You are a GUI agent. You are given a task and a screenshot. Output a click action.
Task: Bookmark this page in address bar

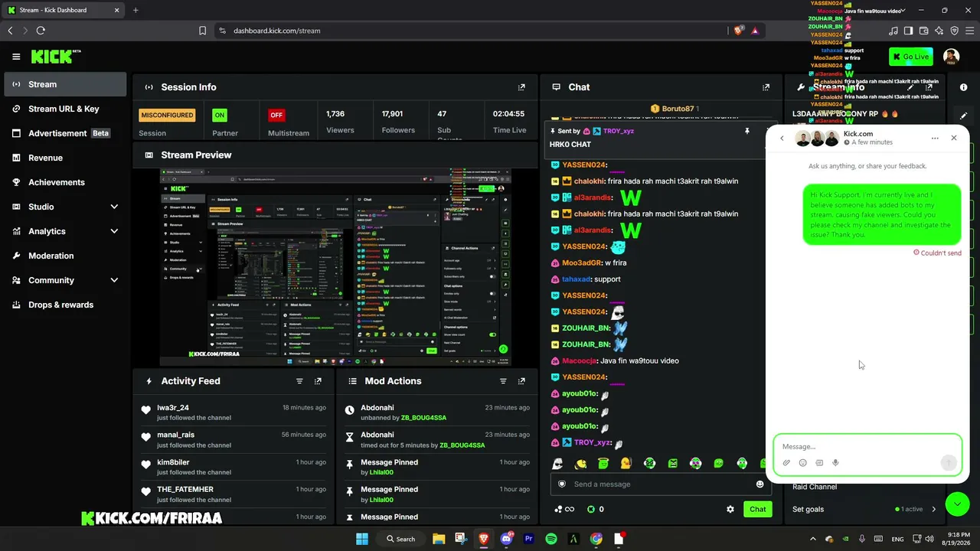202,31
